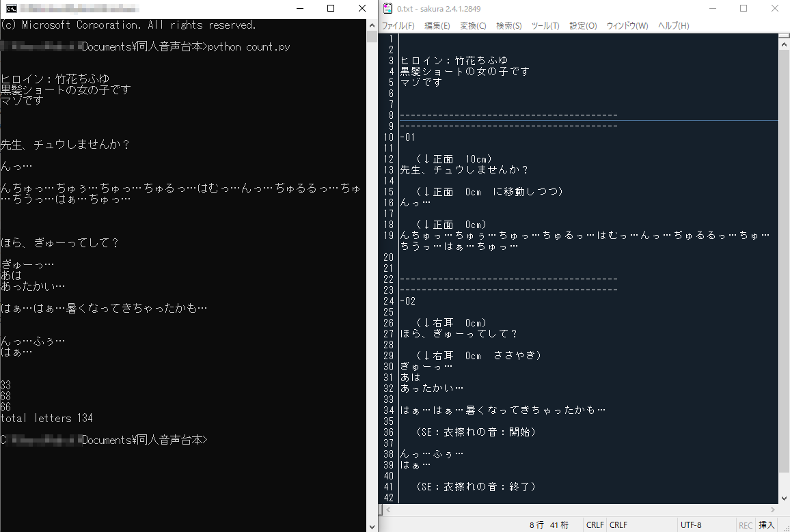The height and width of the screenshot is (532, 790).
Task: Open the ヘルプ(H) menu in sakura
Action: coord(674,26)
